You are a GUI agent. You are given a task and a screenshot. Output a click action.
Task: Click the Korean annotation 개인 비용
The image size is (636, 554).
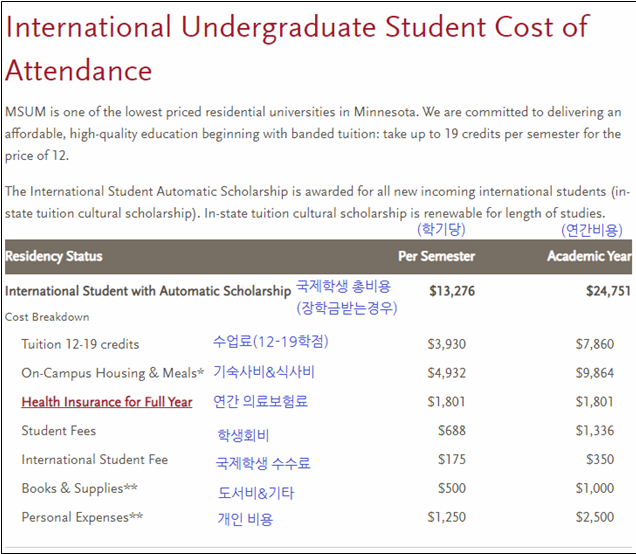click(x=245, y=519)
